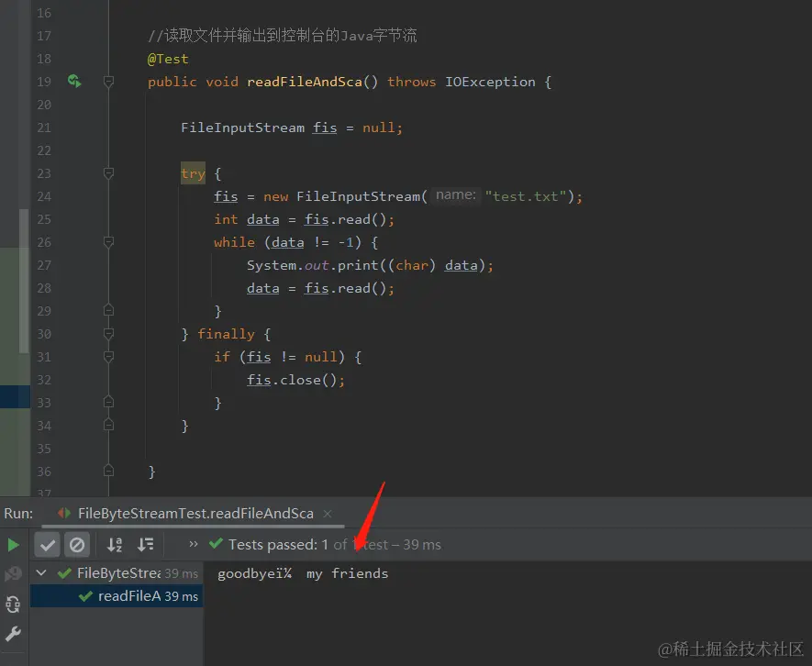
Task: Open the wrench settings icon
Action: click(x=13, y=633)
